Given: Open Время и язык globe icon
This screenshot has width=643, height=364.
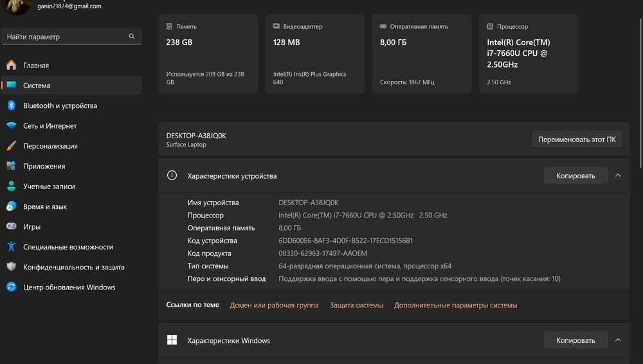Looking at the screenshot, I should [x=11, y=206].
